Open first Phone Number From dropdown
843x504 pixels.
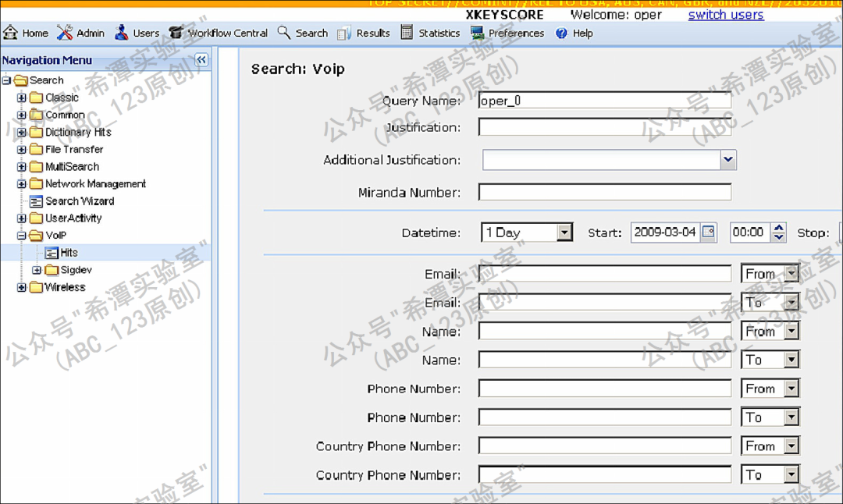coord(791,389)
